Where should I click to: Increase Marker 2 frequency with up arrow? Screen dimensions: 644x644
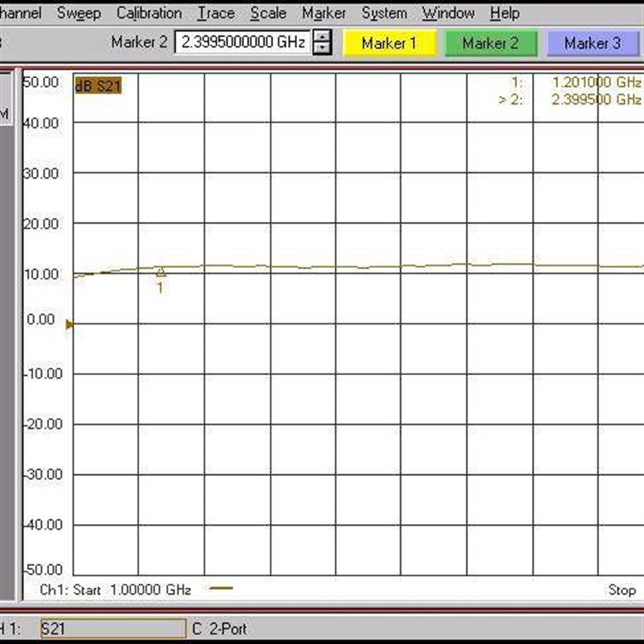pos(323,36)
